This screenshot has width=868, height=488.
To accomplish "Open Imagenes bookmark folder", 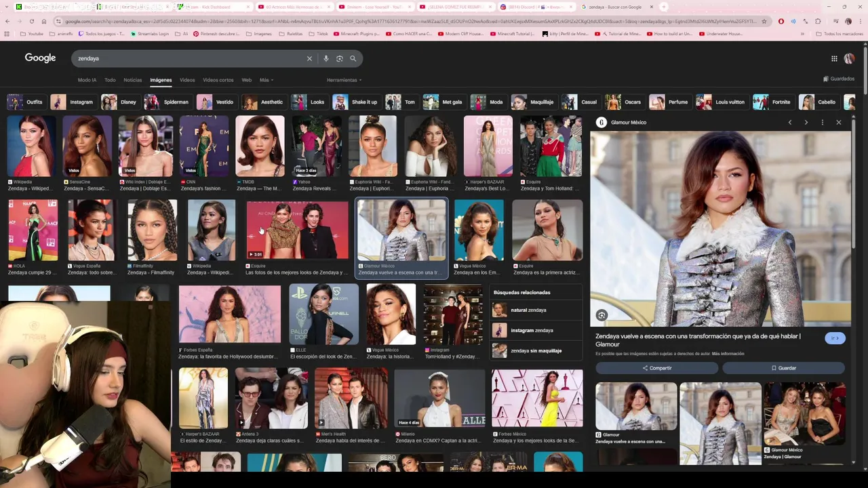I will point(259,33).
